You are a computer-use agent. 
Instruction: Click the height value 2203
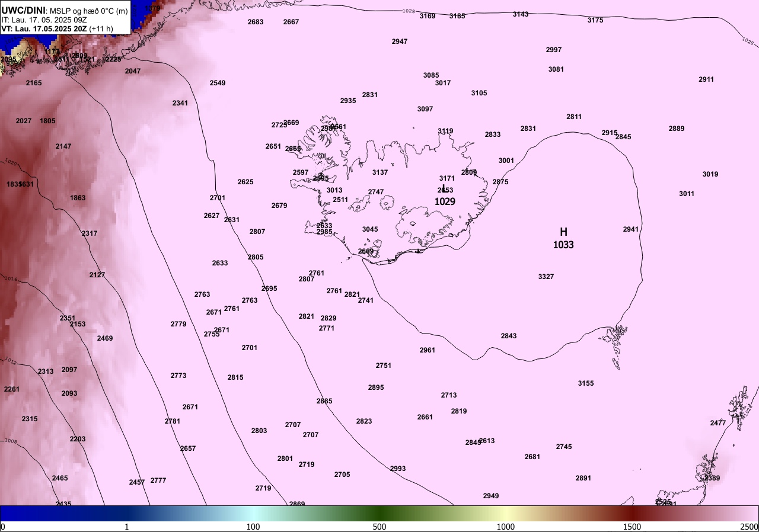(x=78, y=439)
